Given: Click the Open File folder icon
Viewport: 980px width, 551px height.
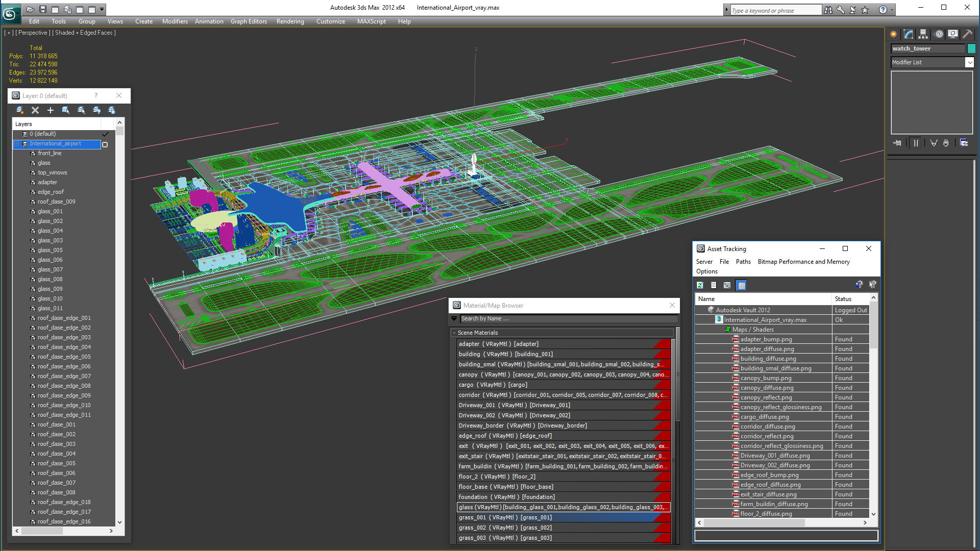Looking at the screenshot, I should point(31,9).
